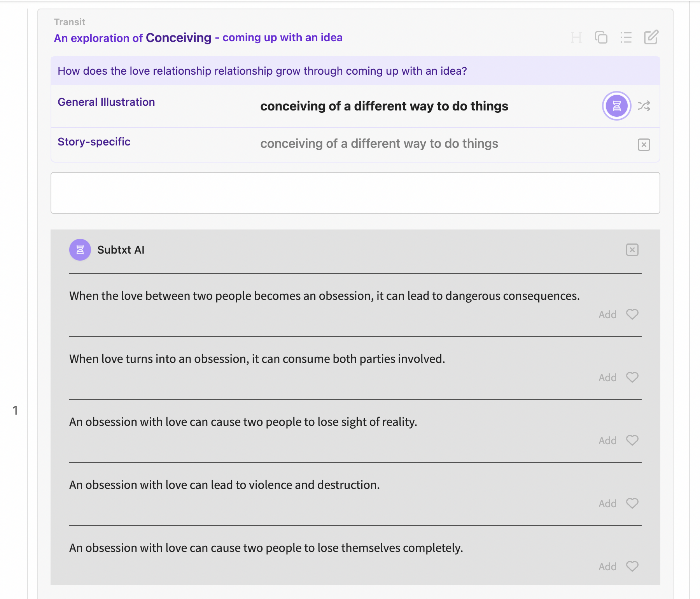Clear the Story-specific illustration with the X
This screenshot has width=700, height=599.
click(644, 145)
